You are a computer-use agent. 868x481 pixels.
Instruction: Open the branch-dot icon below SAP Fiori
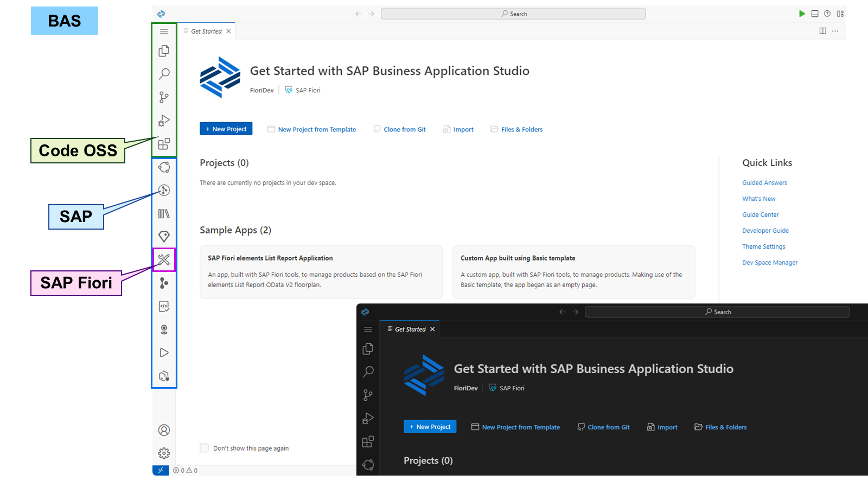pyautogui.click(x=164, y=283)
